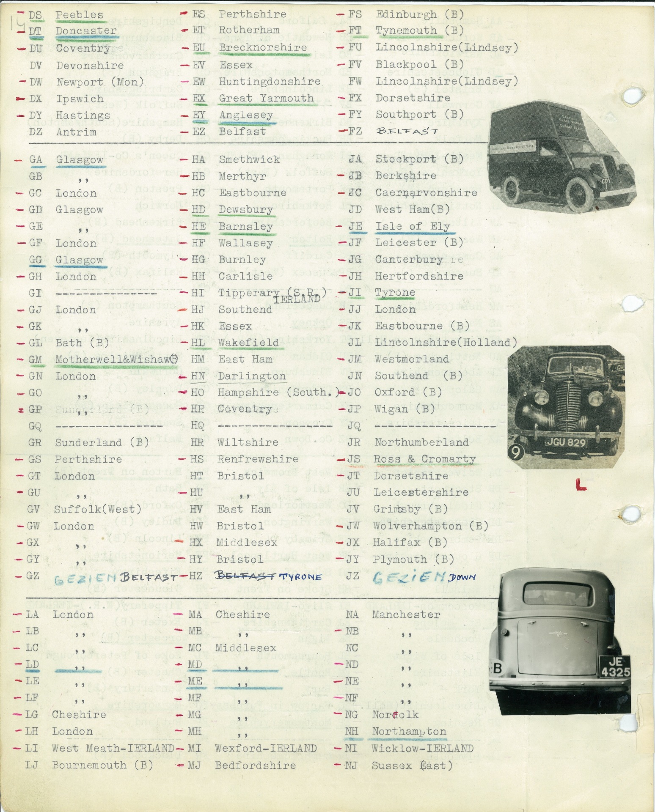Click the JGU 829 car photograph

pyautogui.click(x=566, y=408)
